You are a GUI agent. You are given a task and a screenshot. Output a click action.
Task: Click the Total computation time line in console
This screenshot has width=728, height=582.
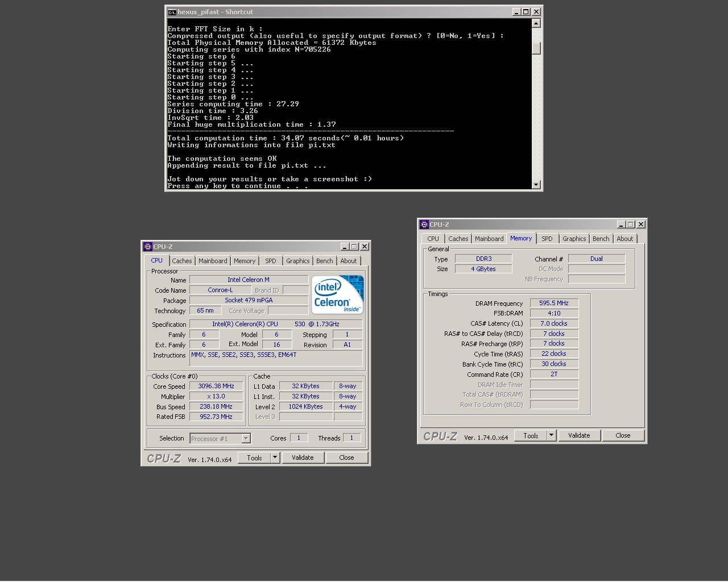tap(286, 138)
